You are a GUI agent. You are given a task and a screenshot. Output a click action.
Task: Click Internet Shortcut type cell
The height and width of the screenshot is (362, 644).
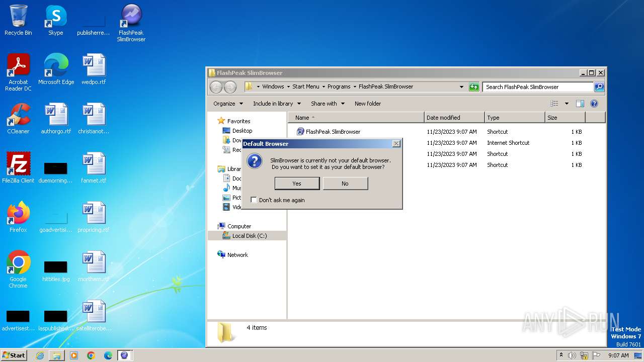508,143
